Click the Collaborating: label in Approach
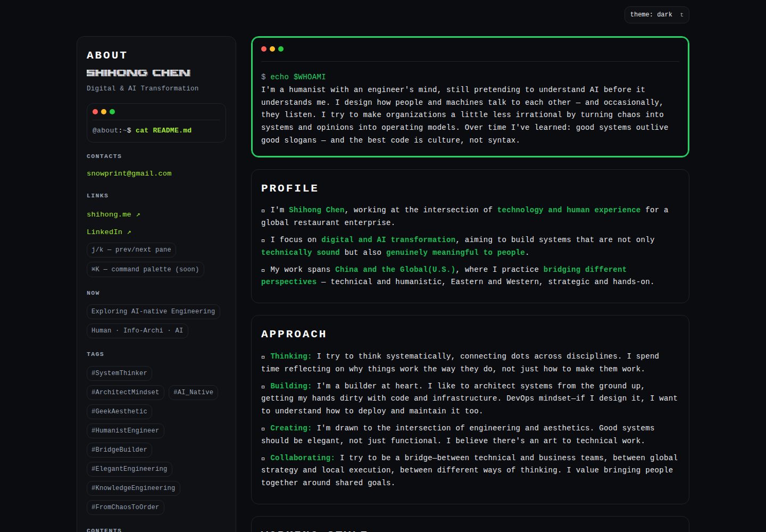 pos(303,458)
